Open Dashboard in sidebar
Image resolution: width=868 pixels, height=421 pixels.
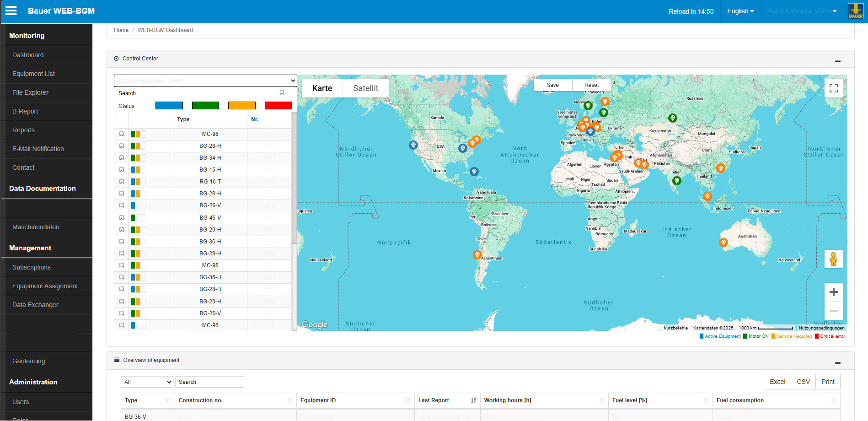[x=28, y=55]
